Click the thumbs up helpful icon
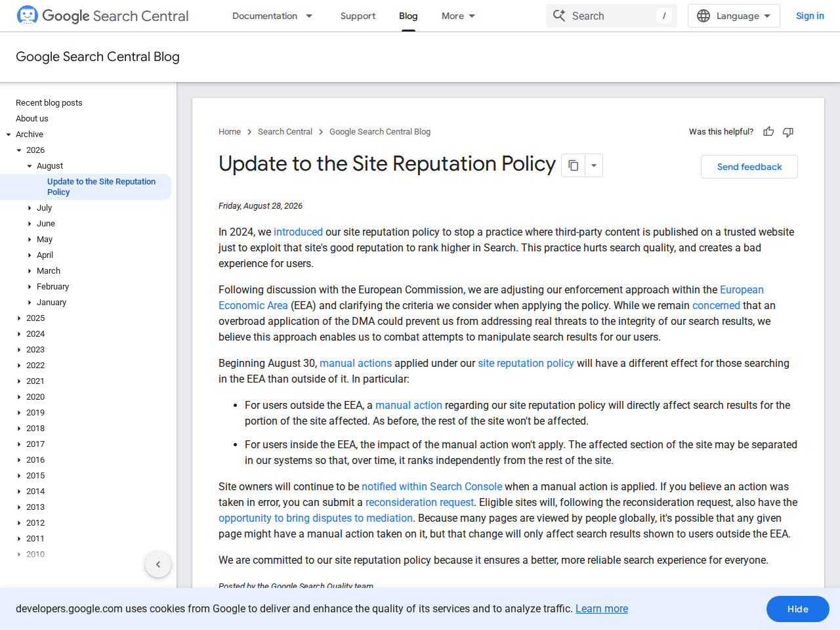 point(768,132)
